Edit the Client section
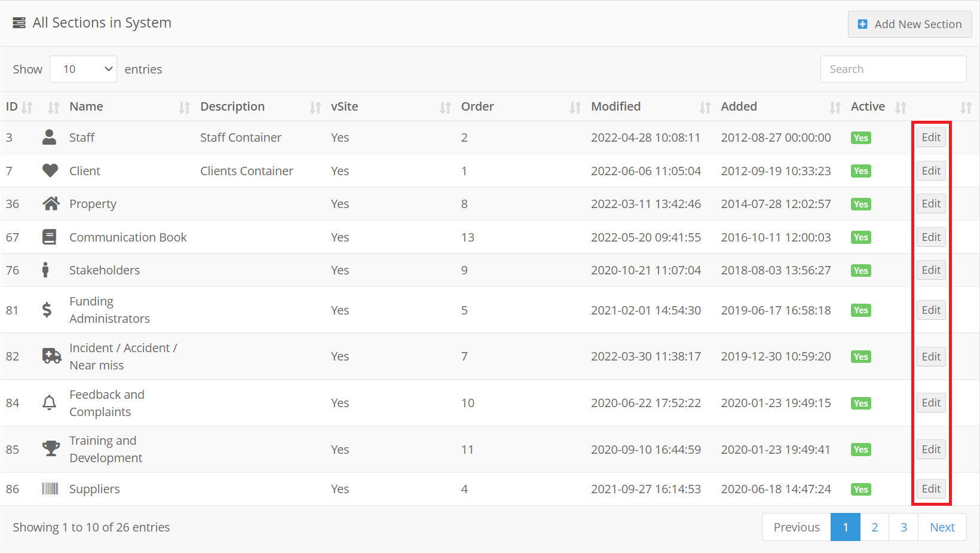Image resolution: width=980 pixels, height=553 pixels. click(x=931, y=171)
